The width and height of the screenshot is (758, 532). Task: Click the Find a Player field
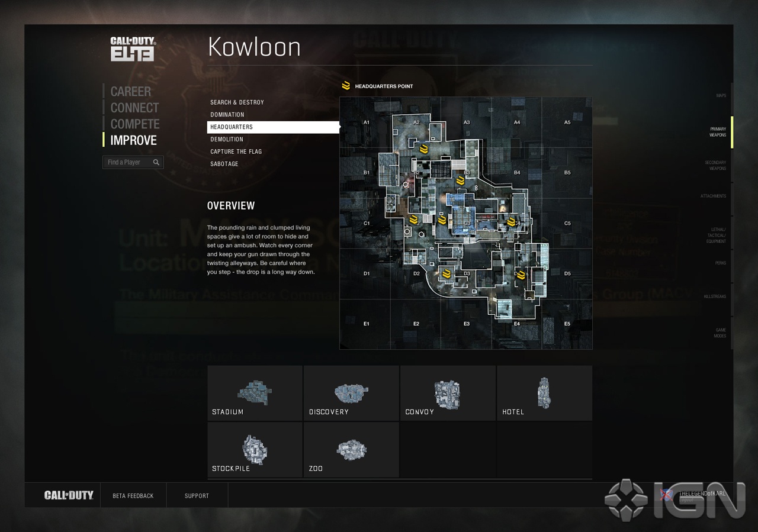tap(133, 162)
